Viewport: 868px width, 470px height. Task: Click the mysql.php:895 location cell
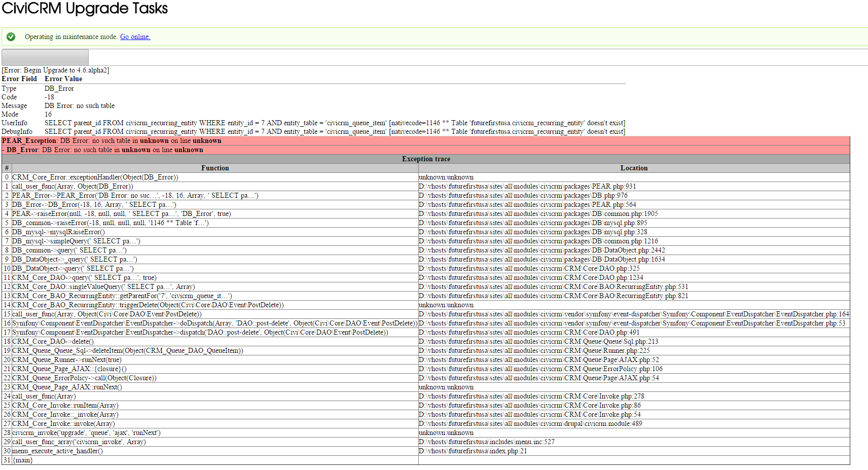point(634,223)
